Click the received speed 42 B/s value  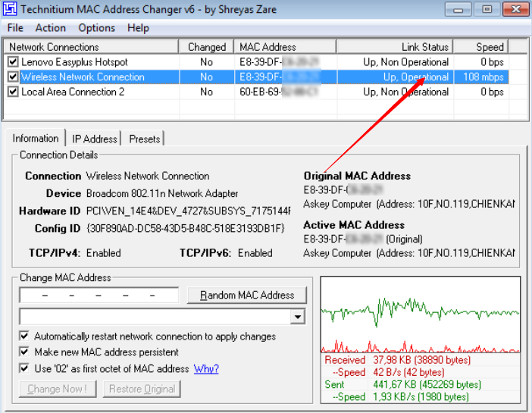408,372
